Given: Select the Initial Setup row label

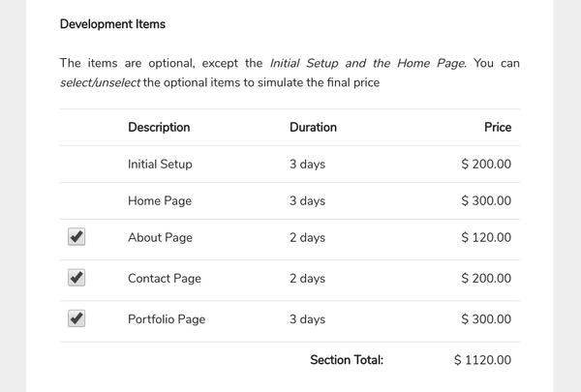Looking at the screenshot, I should (160, 165).
